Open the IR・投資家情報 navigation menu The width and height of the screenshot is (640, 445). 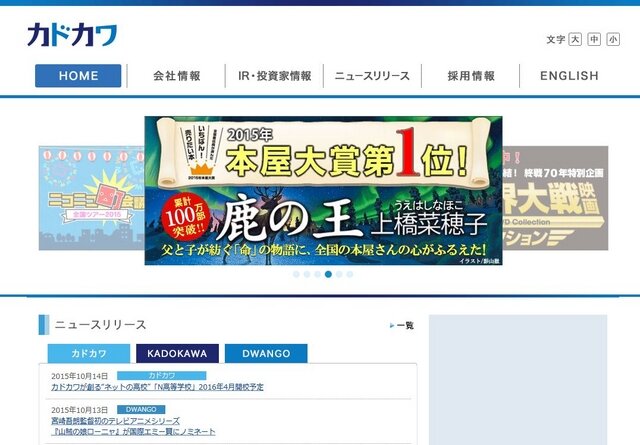274,76
